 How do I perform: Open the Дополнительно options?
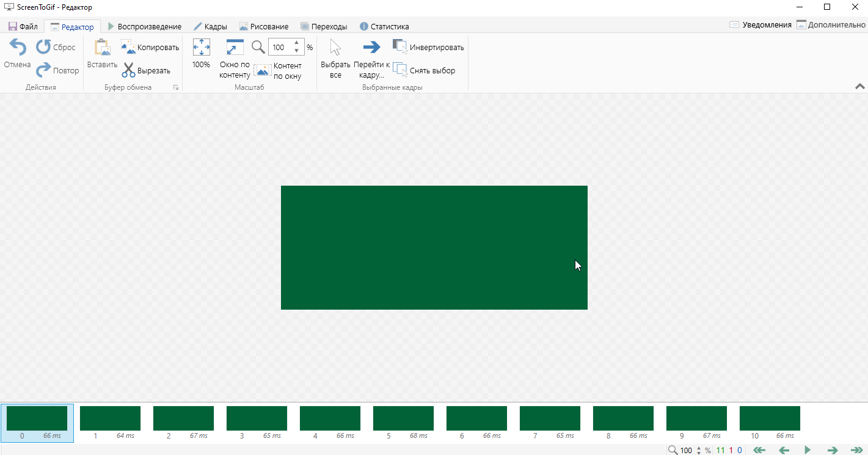point(831,25)
